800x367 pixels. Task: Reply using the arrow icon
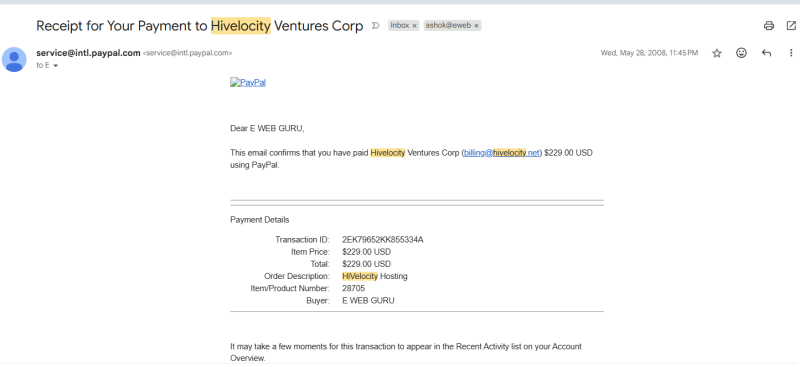766,53
